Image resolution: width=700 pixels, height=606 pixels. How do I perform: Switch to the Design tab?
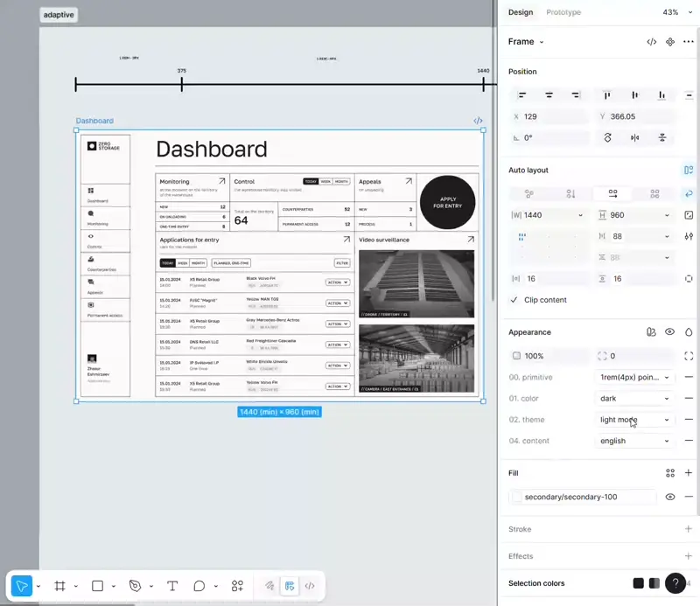[521, 12]
